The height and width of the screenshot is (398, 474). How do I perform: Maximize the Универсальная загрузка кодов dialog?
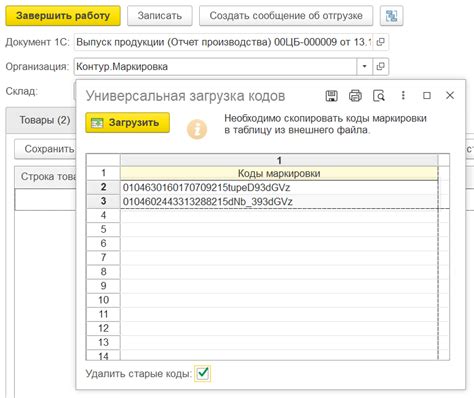point(427,96)
